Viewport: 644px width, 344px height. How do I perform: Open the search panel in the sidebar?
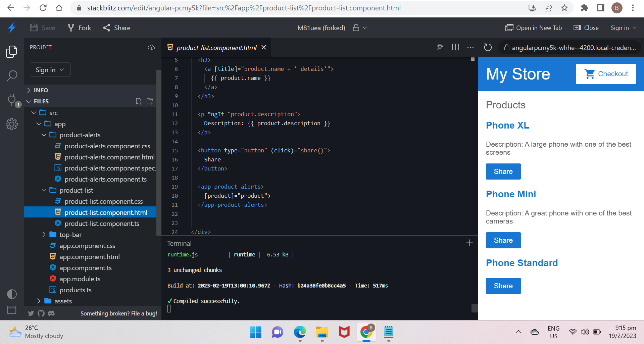(x=12, y=76)
